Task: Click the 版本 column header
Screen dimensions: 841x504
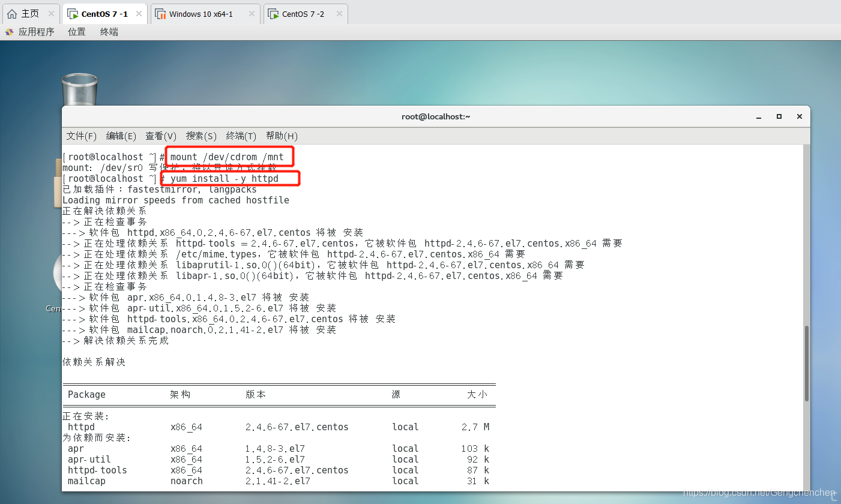Action: [256, 395]
